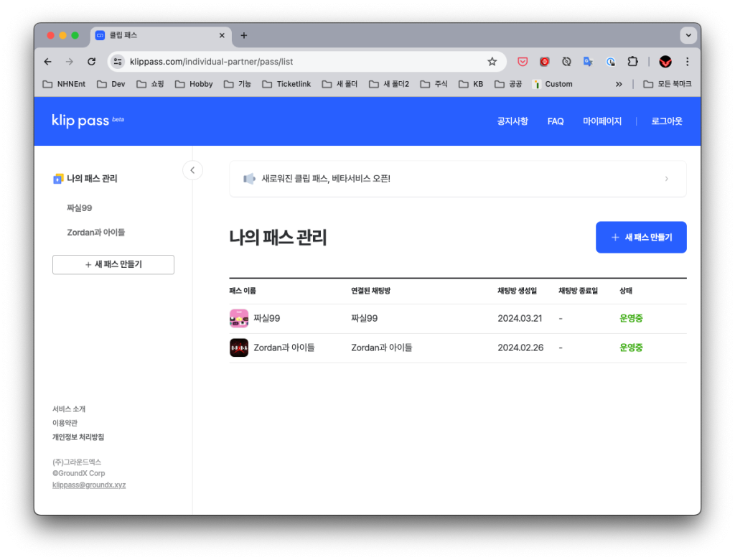Click the 패스 이름 column header
The width and height of the screenshot is (735, 560).
243,291
